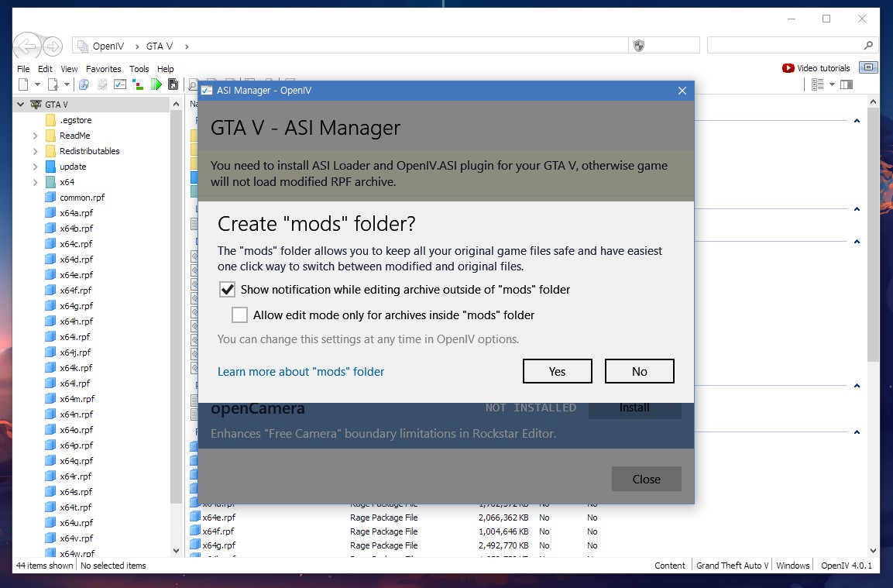The width and height of the screenshot is (893, 588).
Task: Expand the x64 folder in tree
Action: tap(36, 182)
